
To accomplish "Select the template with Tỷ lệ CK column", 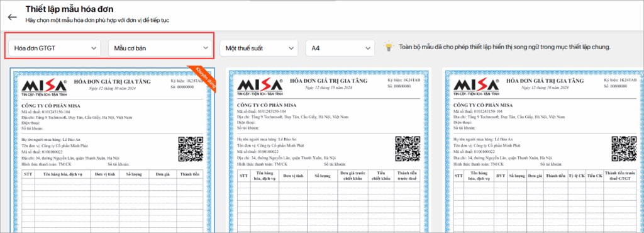I will tap(543, 151).
